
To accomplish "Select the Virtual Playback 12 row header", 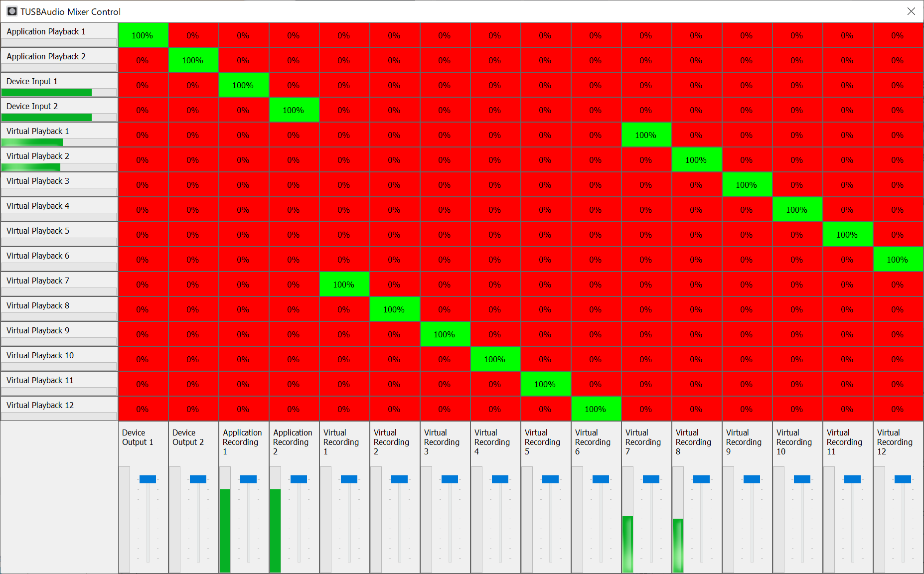I will point(59,409).
